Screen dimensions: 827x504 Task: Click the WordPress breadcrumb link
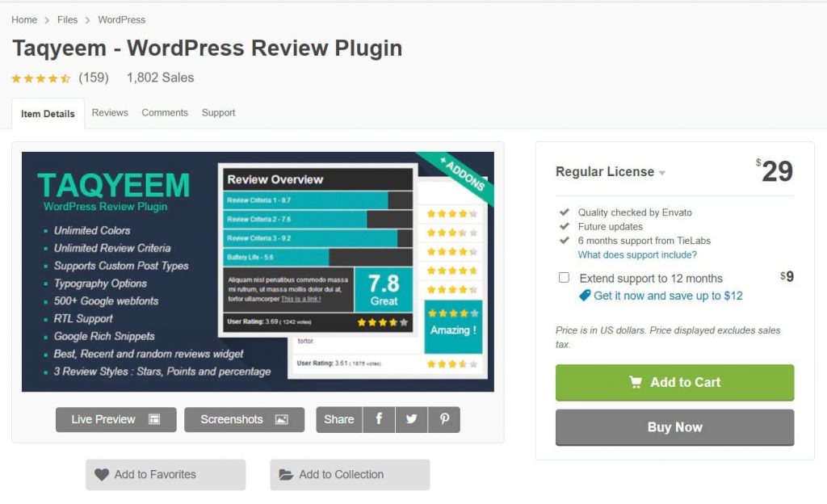pos(122,19)
